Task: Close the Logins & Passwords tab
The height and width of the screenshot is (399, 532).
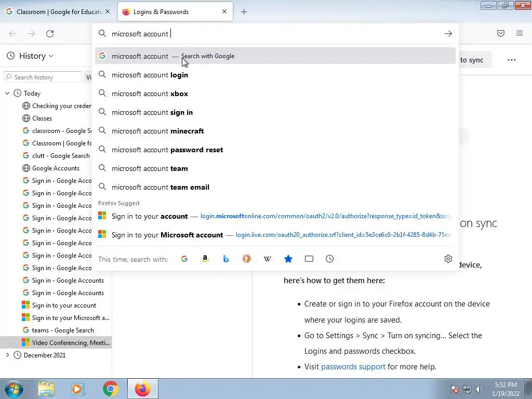Action: tap(224, 11)
